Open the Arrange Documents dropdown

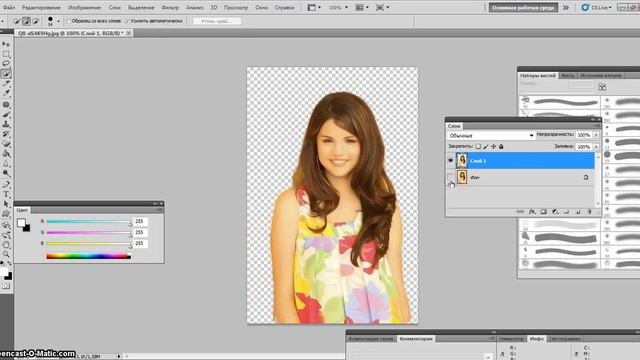pos(362,7)
